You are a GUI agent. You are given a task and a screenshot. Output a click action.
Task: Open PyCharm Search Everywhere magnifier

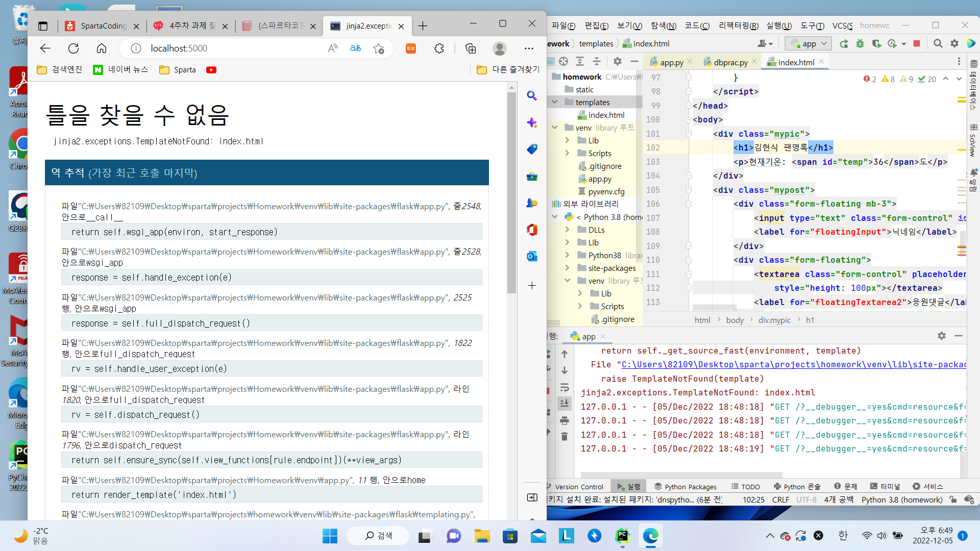[x=938, y=44]
